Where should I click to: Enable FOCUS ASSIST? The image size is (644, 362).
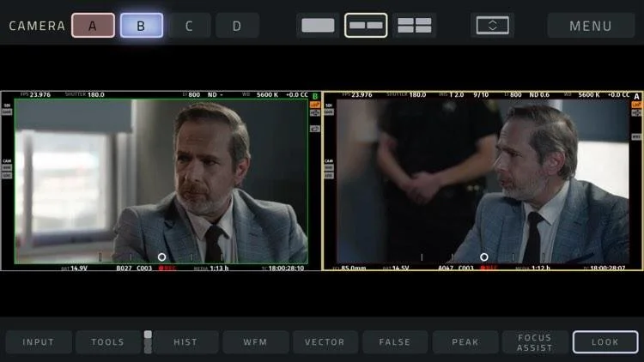coord(535,342)
